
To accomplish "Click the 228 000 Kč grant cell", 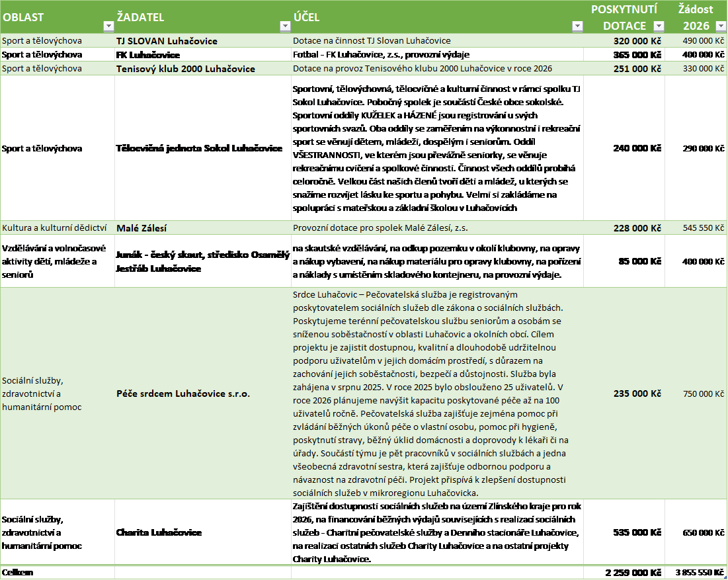I will coord(637,228).
